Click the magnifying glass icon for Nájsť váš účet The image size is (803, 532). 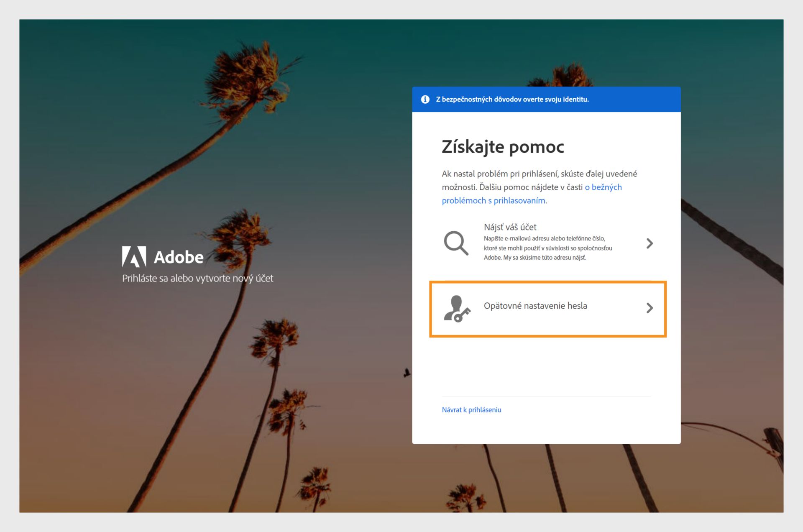point(456,243)
